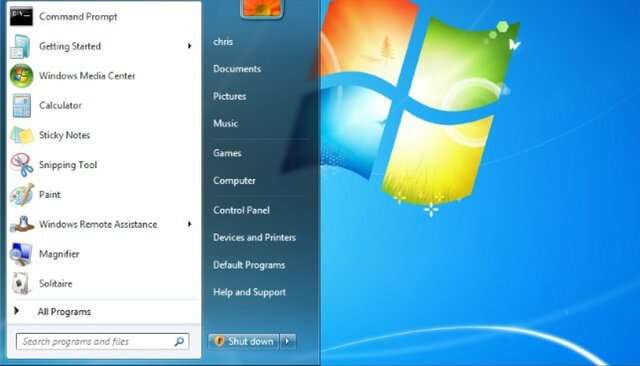The image size is (640, 366).
Task: Select the Solitaire text label
Action: pyautogui.click(x=55, y=284)
